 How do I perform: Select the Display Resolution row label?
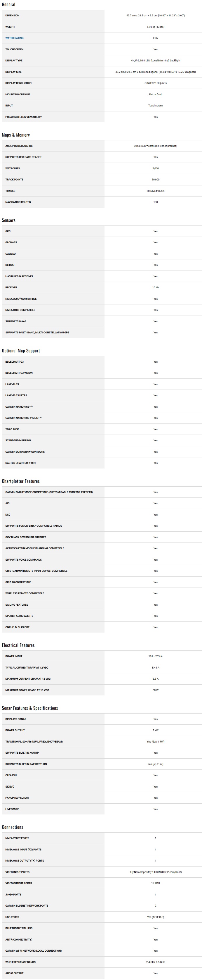pyautogui.click(x=19, y=83)
